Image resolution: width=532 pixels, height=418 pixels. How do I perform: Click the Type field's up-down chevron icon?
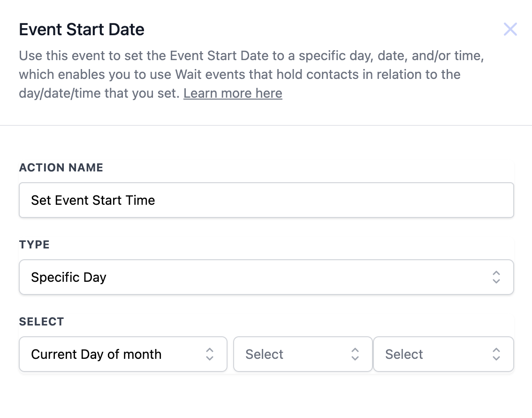496,277
